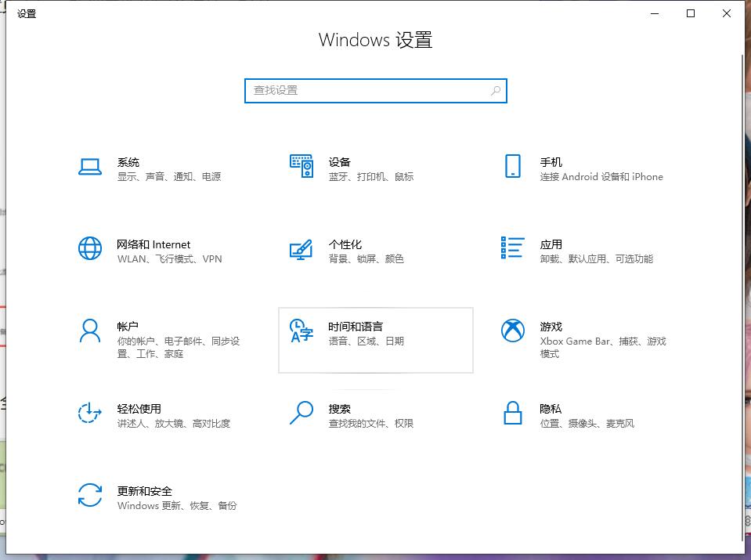Open the 系统 (System) settings icon

[90, 166]
